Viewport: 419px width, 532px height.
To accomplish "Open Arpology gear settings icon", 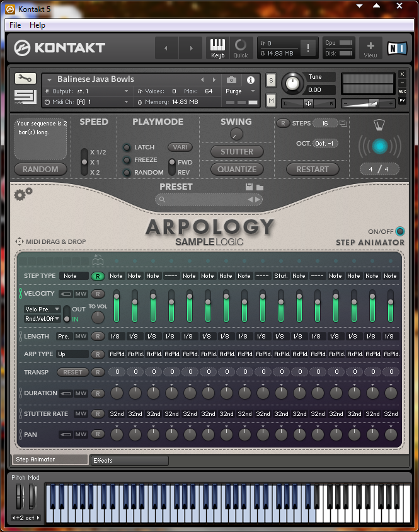I will 23,194.
